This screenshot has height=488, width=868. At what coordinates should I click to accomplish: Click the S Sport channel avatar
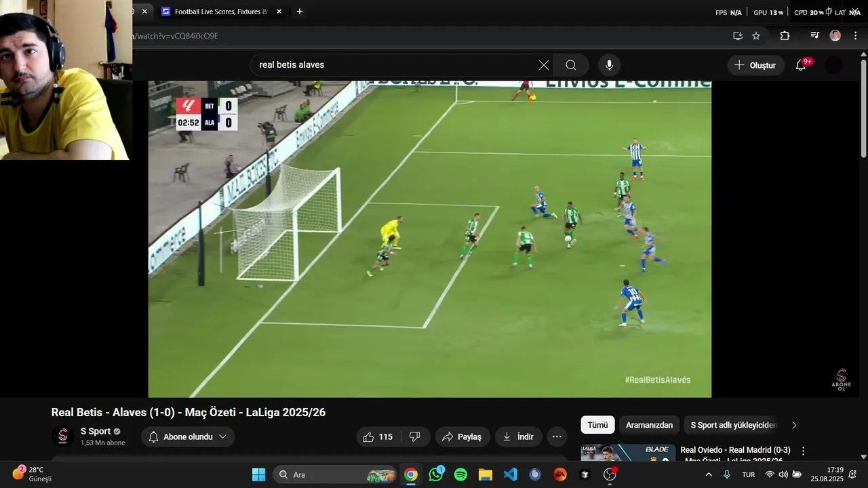pos(63,436)
